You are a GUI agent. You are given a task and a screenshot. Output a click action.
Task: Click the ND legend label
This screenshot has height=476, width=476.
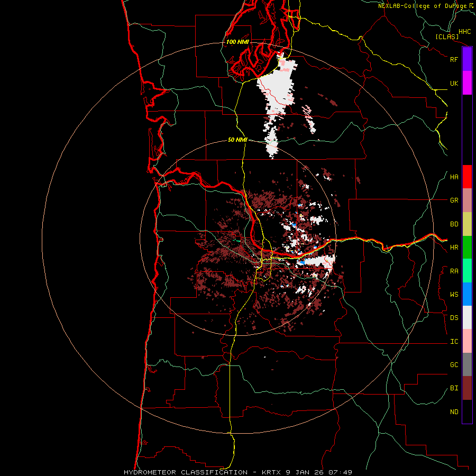[454, 411]
